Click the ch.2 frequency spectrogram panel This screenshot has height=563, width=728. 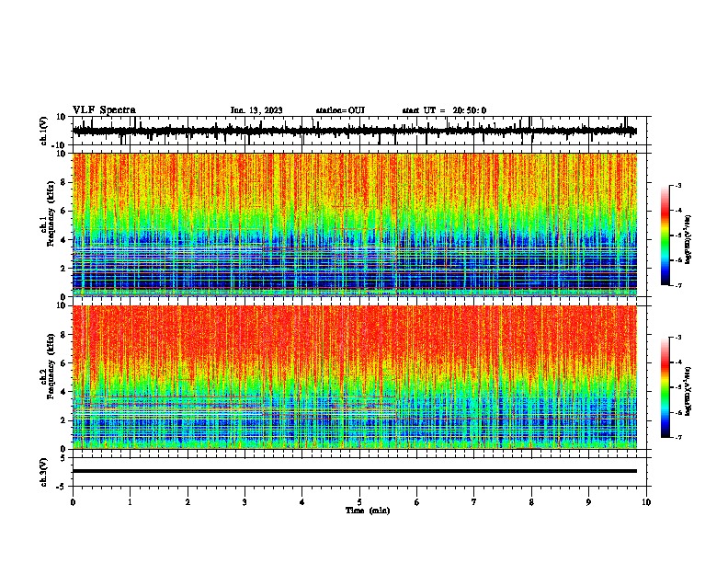354,377
